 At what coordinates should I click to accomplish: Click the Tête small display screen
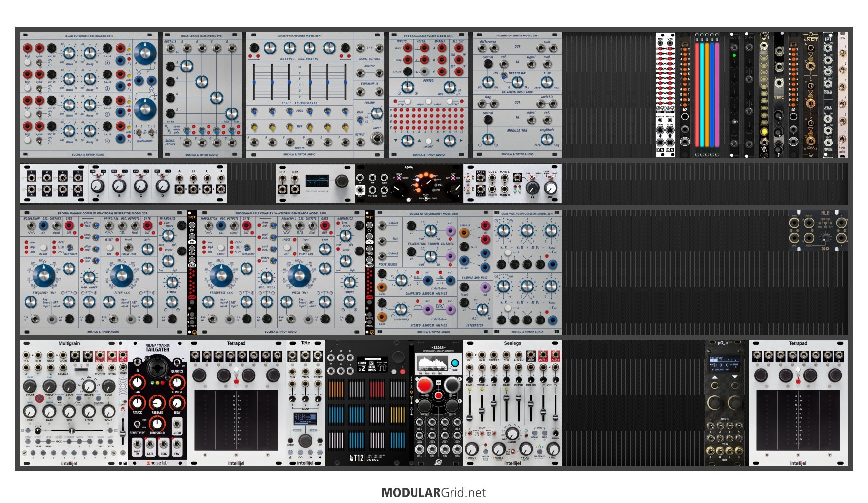[305, 418]
